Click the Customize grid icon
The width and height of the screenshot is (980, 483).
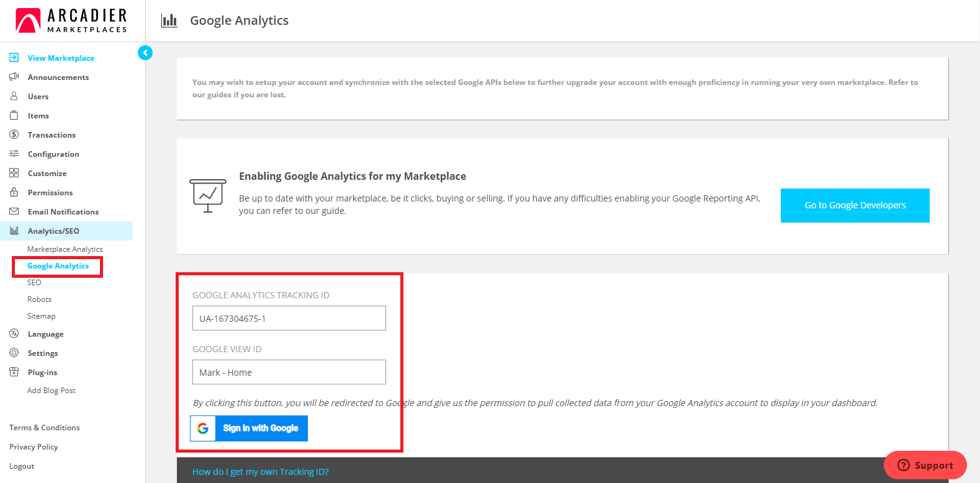pos(14,173)
